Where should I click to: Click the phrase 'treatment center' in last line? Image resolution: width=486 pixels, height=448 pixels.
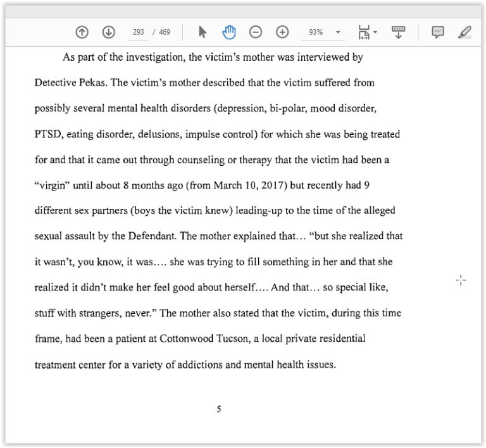pyautogui.click(x=70, y=364)
